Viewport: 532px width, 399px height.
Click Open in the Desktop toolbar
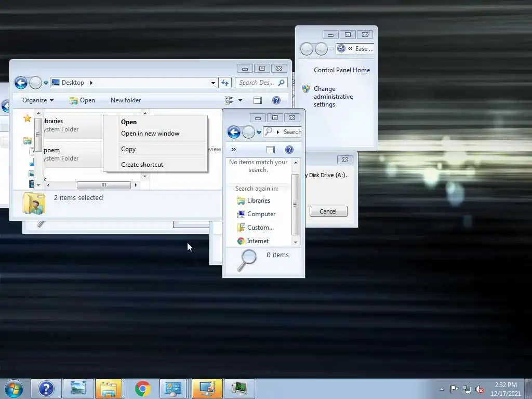tap(83, 100)
